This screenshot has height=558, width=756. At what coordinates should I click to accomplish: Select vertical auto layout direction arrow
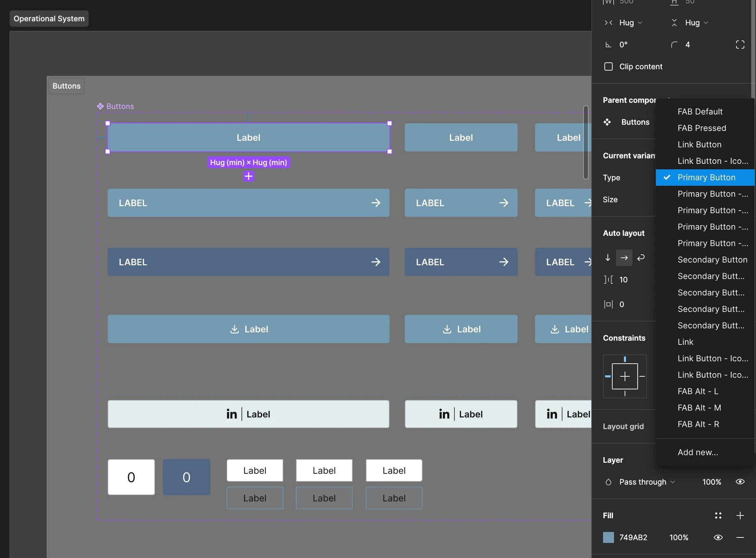point(608,257)
